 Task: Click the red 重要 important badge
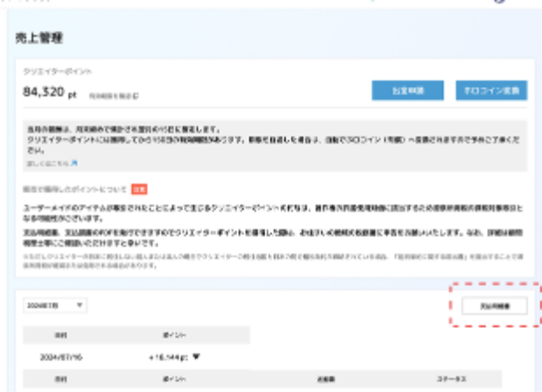[x=138, y=188]
